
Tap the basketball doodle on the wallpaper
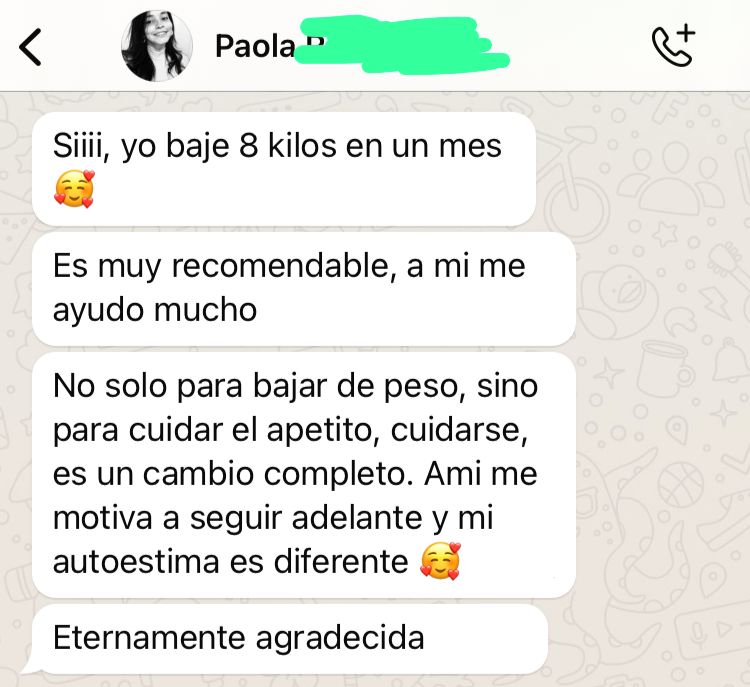[x=680, y=486]
